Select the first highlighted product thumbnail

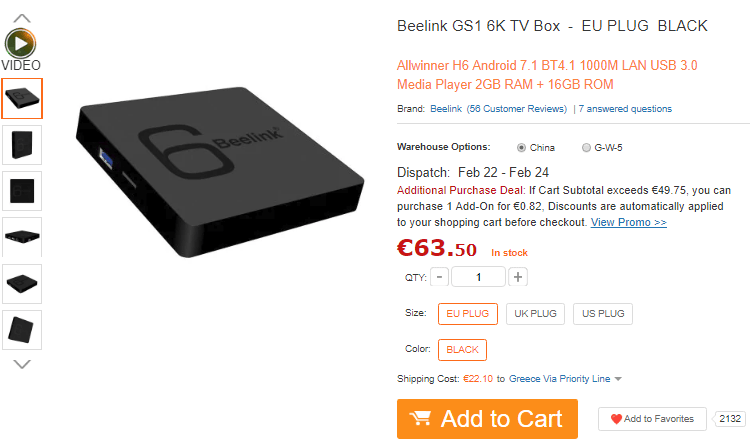point(22,99)
